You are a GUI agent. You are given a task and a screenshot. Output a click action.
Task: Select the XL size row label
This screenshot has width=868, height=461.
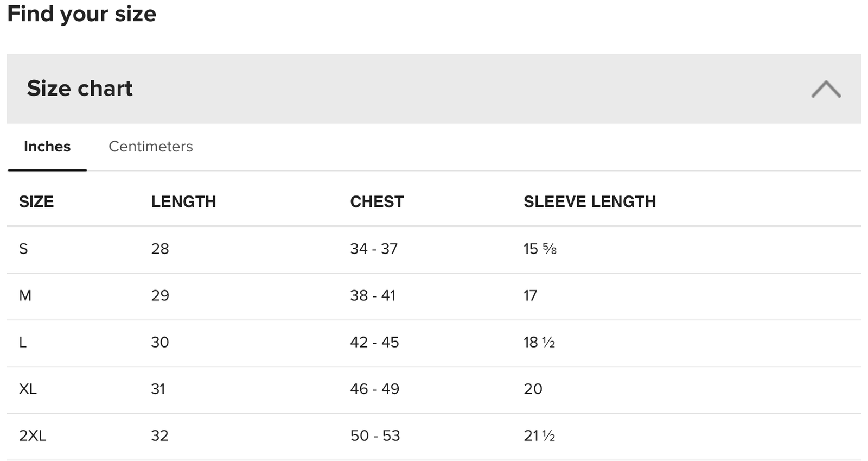(x=28, y=389)
